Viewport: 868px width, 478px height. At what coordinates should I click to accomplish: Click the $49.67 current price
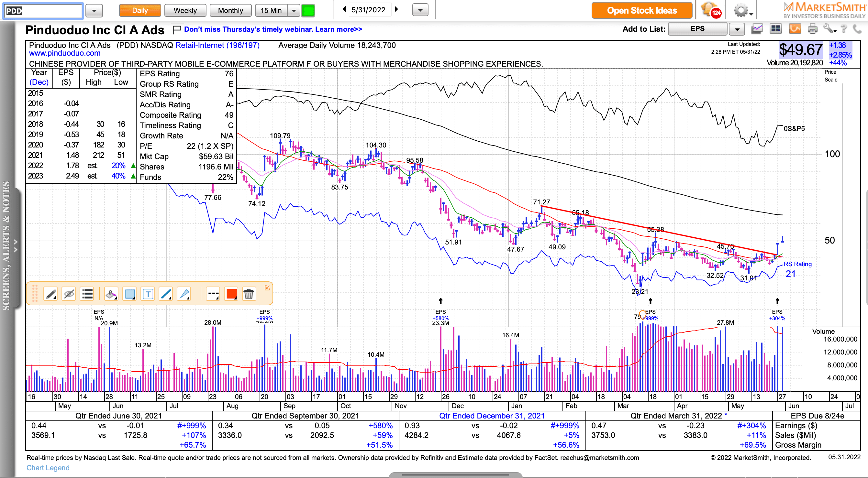pos(801,50)
